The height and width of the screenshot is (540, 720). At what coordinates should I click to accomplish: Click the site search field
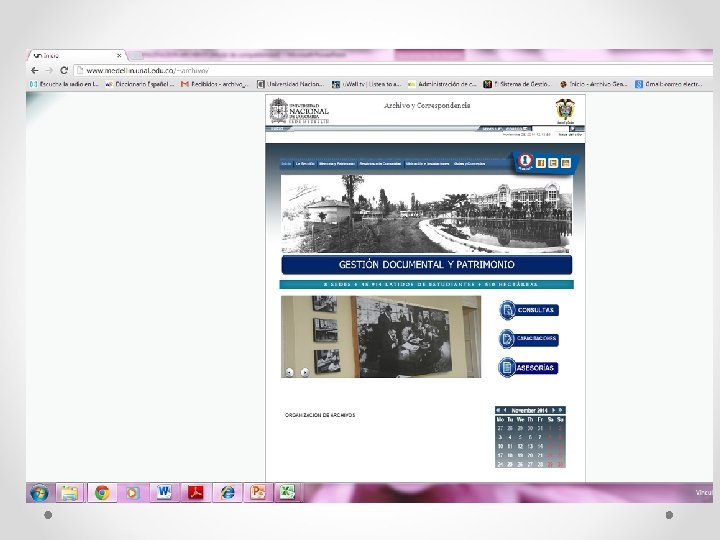point(550,129)
